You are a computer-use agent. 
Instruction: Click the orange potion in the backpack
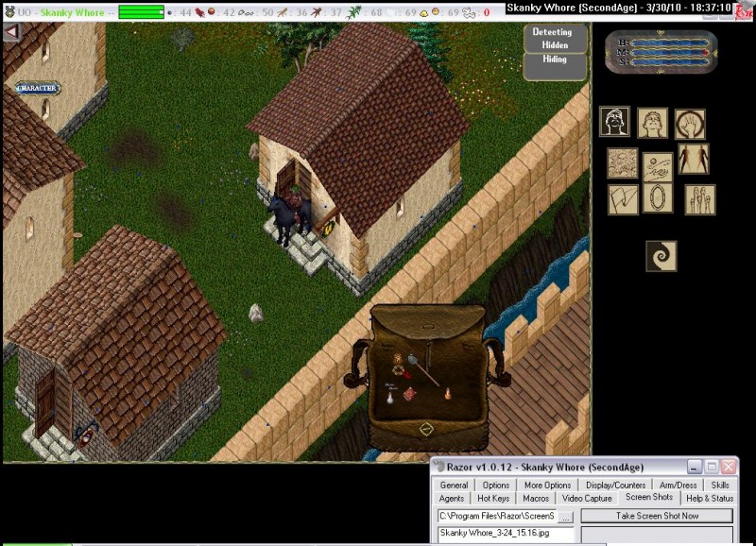click(447, 394)
